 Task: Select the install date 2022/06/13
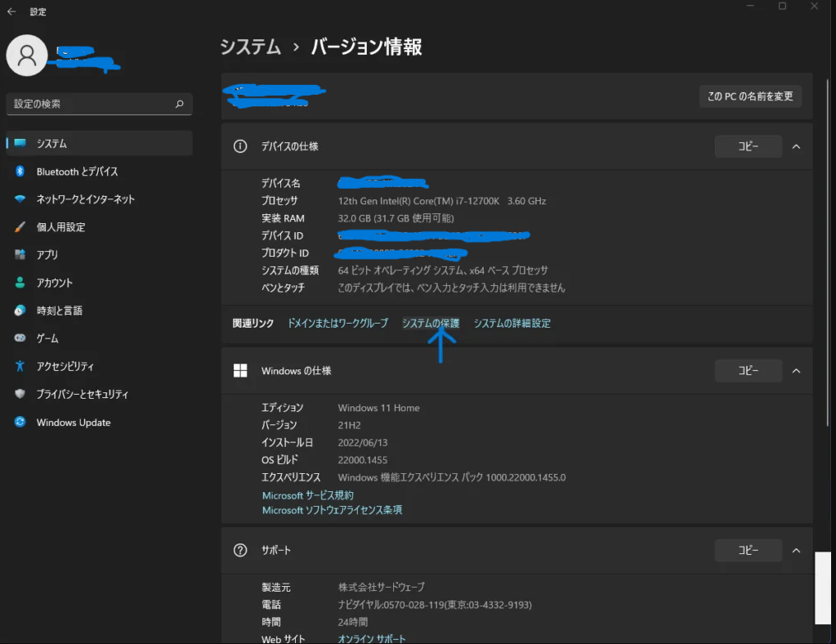(363, 442)
